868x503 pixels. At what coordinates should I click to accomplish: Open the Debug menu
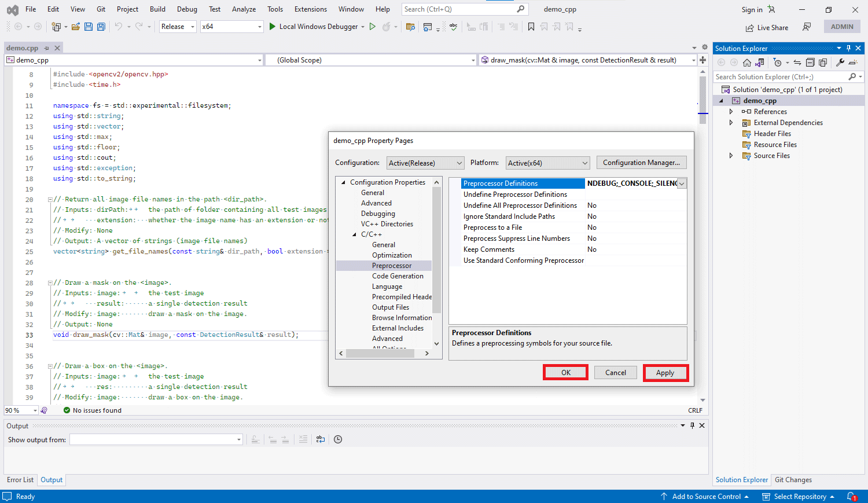click(x=187, y=9)
